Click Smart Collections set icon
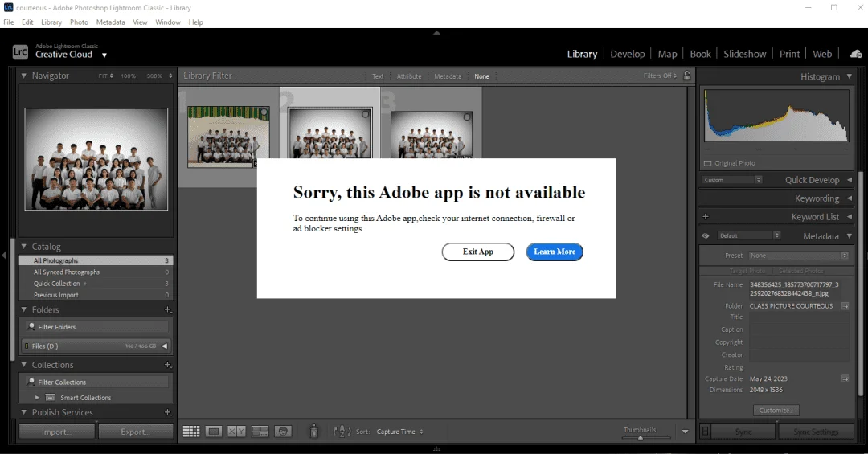 pos(50,398)
